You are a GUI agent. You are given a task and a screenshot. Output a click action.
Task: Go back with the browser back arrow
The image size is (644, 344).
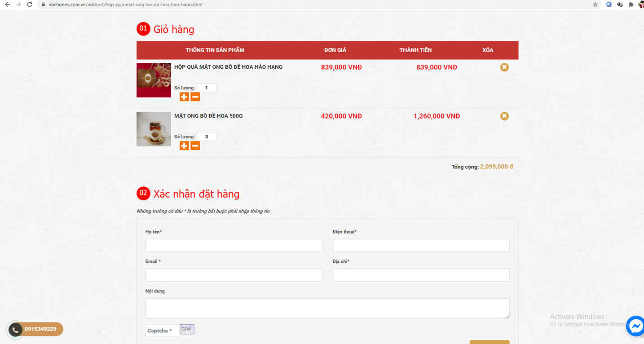(7, 4)
